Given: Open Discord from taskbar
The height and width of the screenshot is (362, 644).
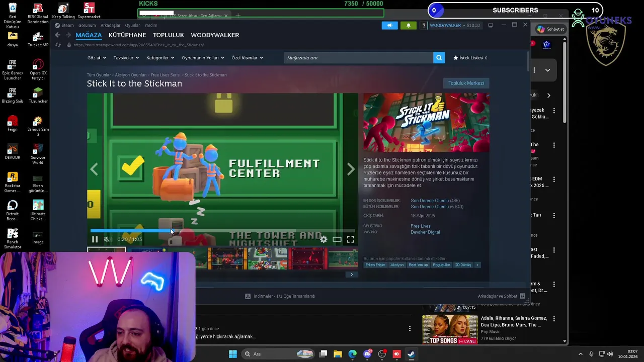Looking at the screenshot, I should [367, 354].
